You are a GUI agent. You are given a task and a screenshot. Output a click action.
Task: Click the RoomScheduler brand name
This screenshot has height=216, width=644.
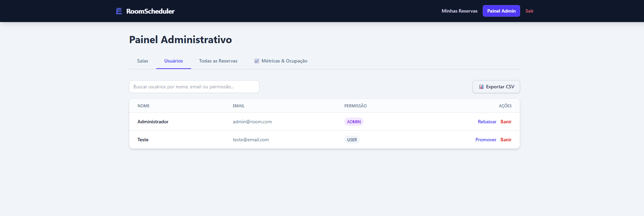pos(150,11)
